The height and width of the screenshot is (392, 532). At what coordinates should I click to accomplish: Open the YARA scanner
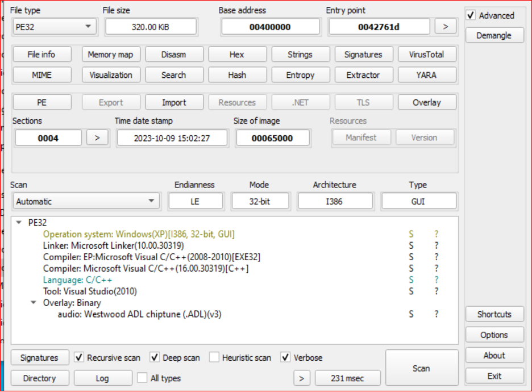pyautogui.click(x=427, y=75)
